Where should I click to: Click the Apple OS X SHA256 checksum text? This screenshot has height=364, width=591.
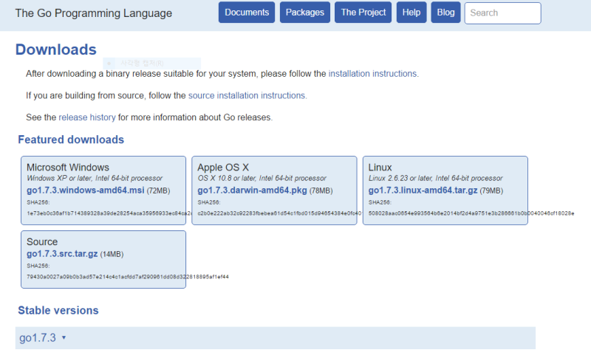[279, 213]
